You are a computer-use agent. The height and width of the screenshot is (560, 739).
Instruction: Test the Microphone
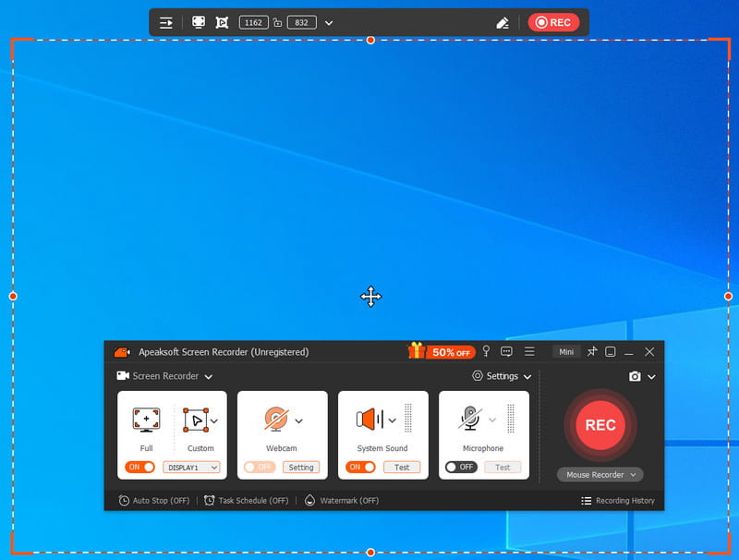[x=503, y=468]
